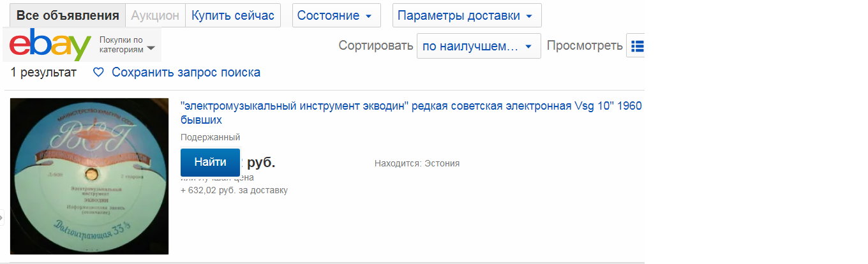Click the arrow on Состояние filter
The width and height of the screenshot is (868, 264).
pyautogui.click(x=368, y=16)
